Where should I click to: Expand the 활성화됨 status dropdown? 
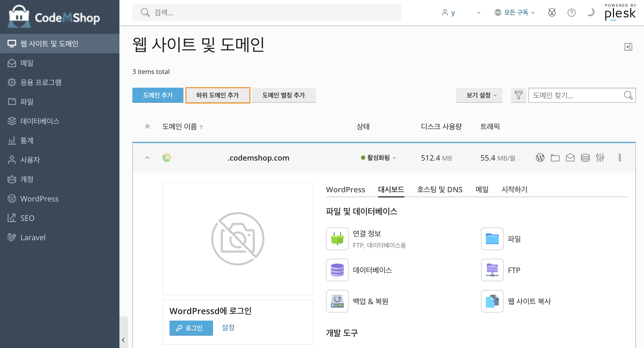[379, 158]
